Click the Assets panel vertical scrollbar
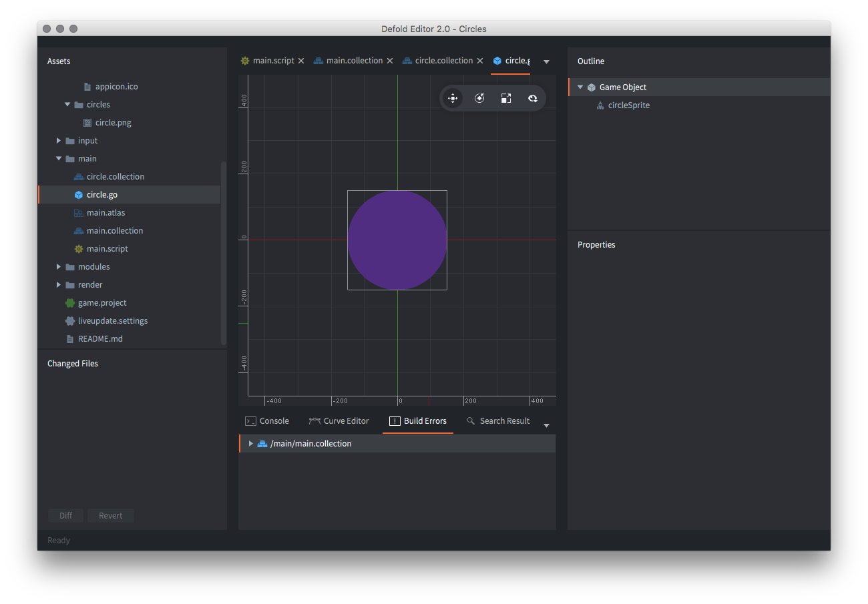Screen dimensions: 868x604 224,254
